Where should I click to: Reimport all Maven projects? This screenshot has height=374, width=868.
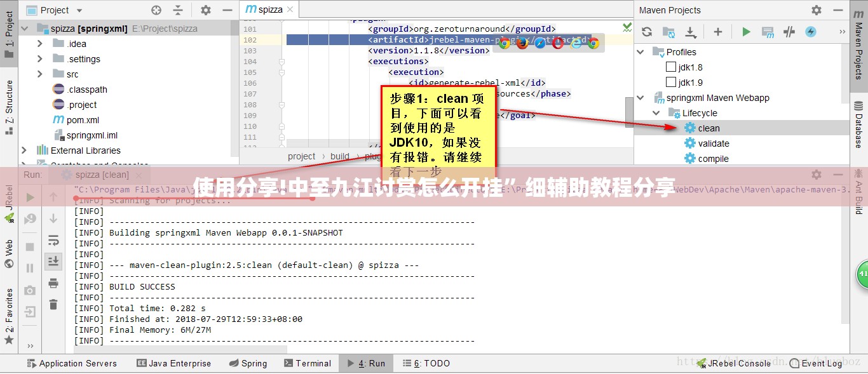[x=647, y=32]
